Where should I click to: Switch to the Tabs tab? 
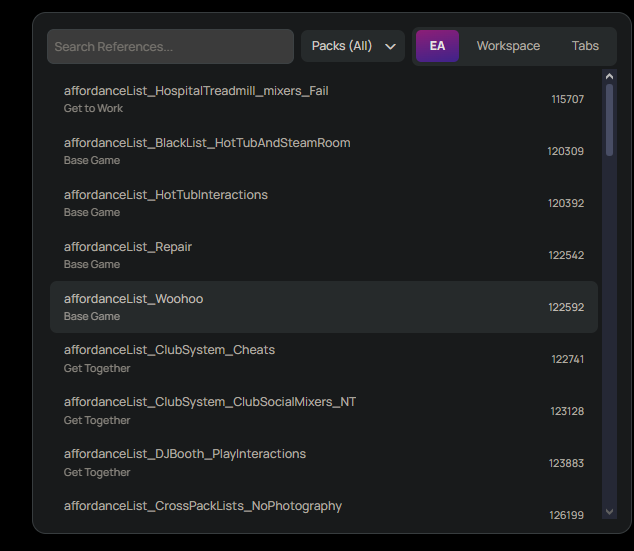pyautogui.click(x=585, y=46)
